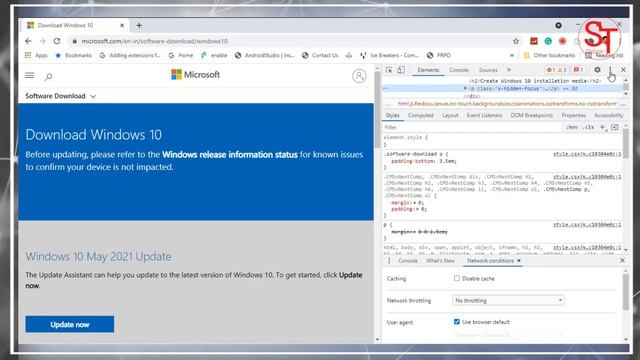Switch to the drawer Console tab
Image resolution: width=640 pixels, height=360 pixels.
(408, 260)
